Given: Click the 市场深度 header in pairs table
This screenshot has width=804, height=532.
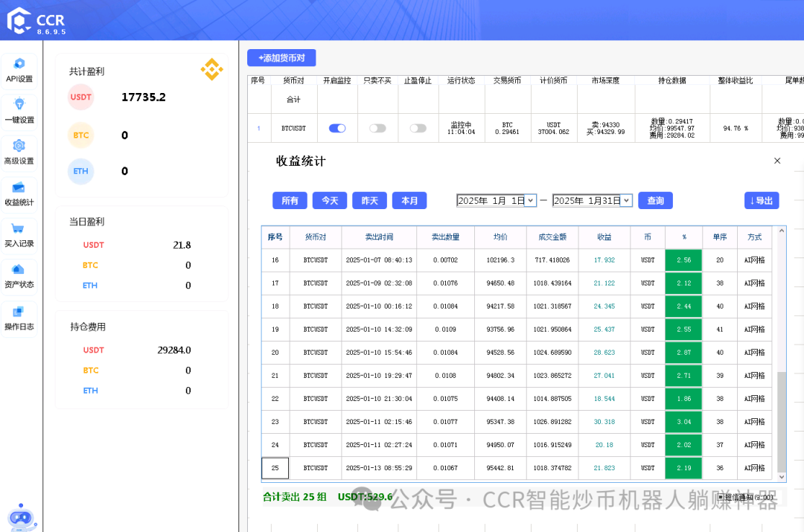Looking at the screenshot, I should click(605, 80).
